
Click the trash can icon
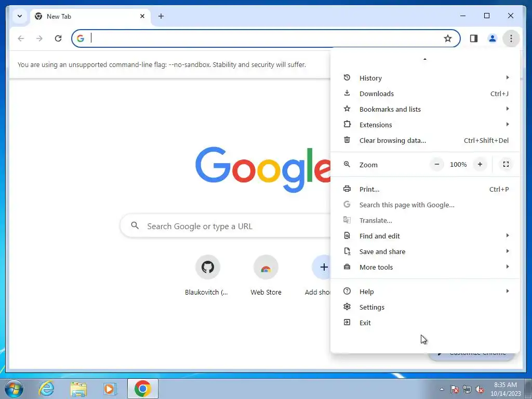point(347,140)
